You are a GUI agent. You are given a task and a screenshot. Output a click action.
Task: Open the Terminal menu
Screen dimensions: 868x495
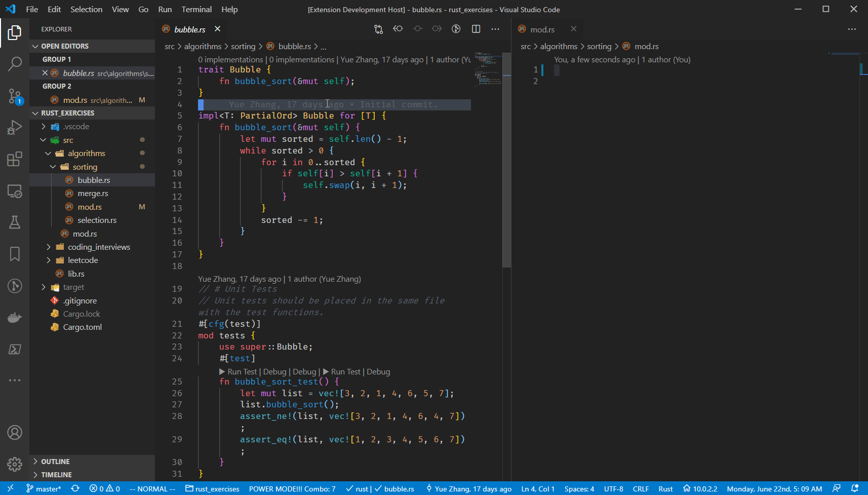click(196, 9)
